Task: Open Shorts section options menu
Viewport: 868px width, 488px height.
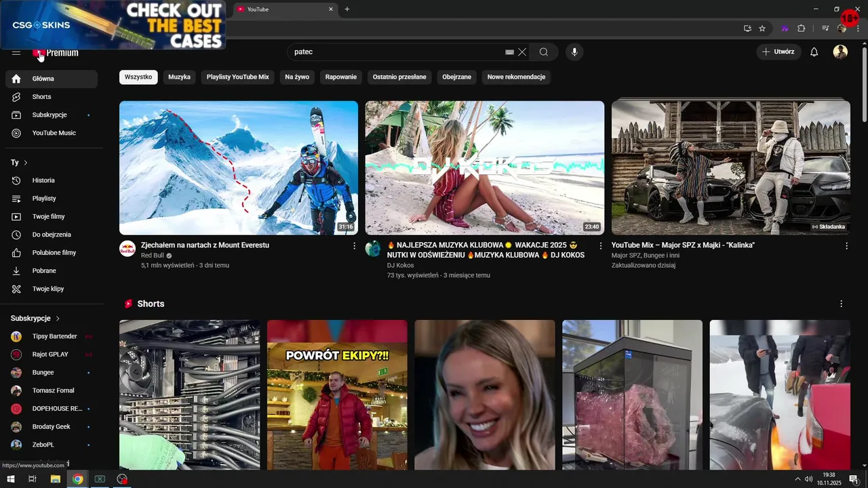Action: (x=842, y=304)
